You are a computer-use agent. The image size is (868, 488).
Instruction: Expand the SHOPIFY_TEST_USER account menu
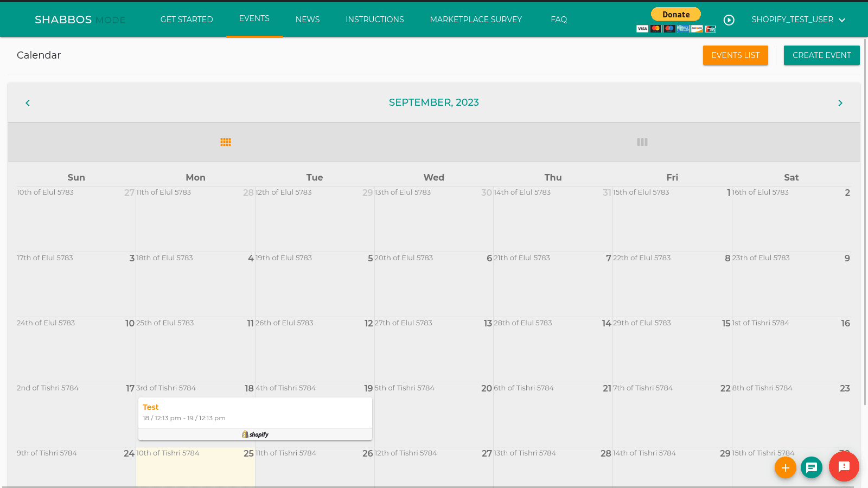coord(798,20)
